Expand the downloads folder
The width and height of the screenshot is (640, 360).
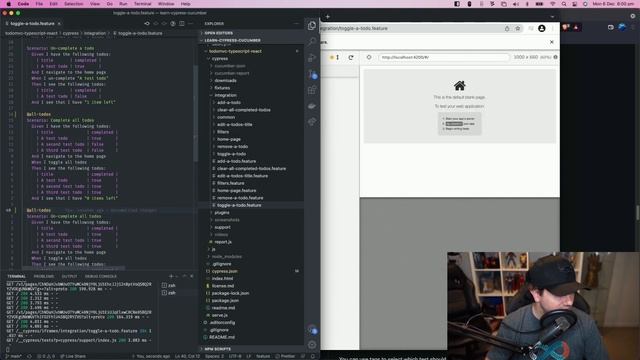coord(225,81)
